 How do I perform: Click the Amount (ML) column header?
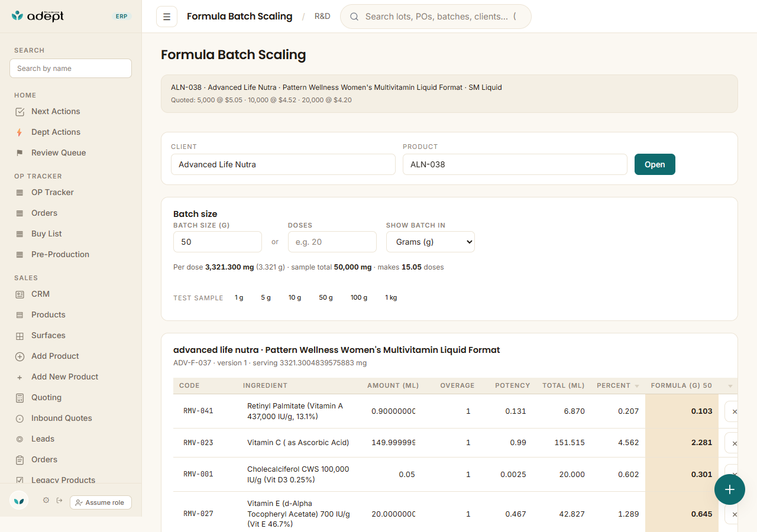click(393, 386)
